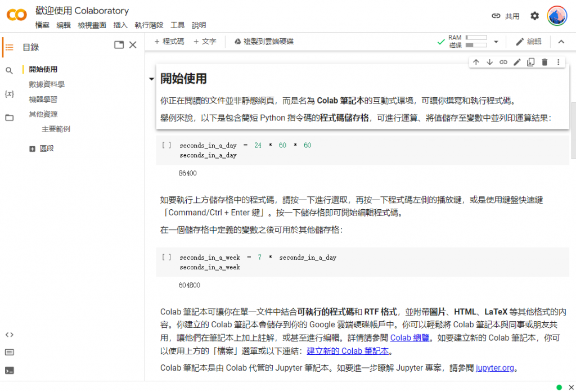Open the 工具 menu
The height and width of the screenshot is (392, 576).
[177, 25]
